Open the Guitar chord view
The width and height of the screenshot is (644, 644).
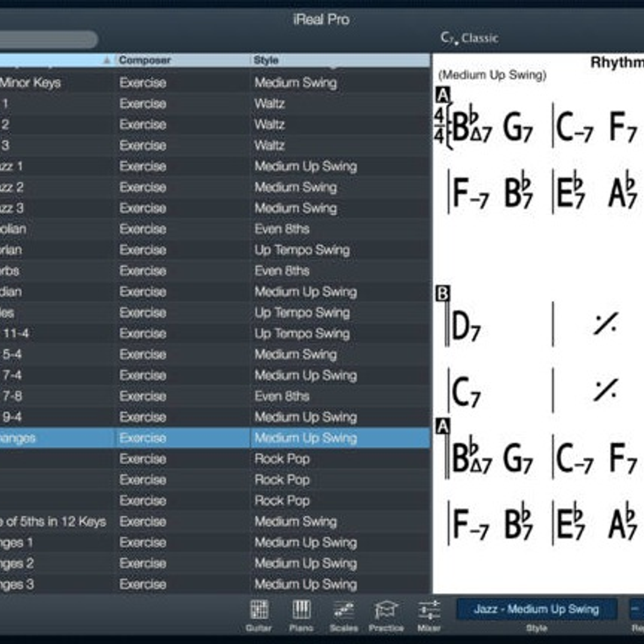click(x=260, y=612)
